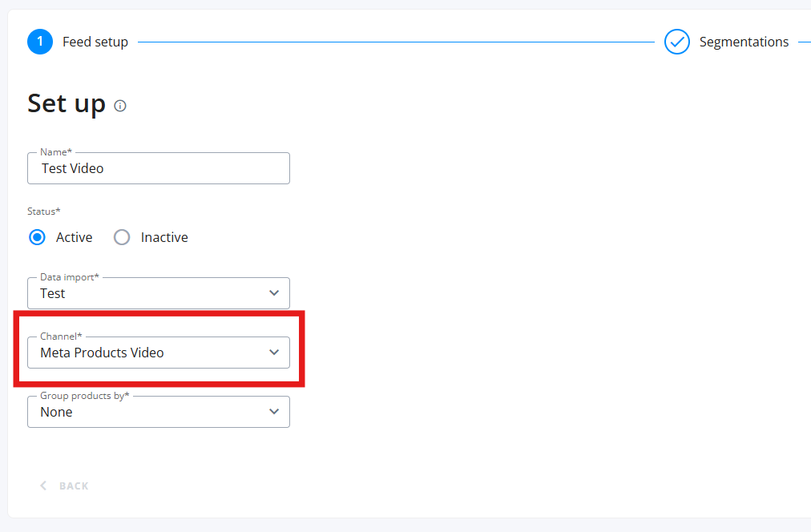Viewport: 811px width, 532px height.
Task: Click the Active status label text
Action: click(x=74, y=237)
